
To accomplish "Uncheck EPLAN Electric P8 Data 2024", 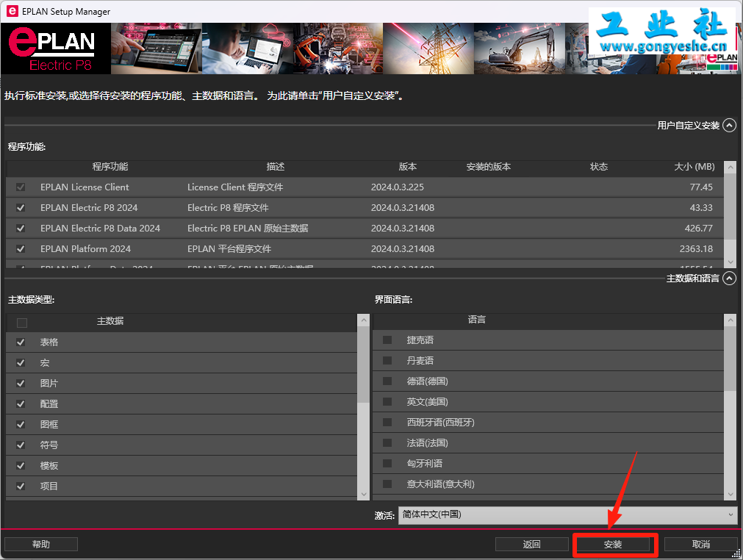I will tap(21, 229).
